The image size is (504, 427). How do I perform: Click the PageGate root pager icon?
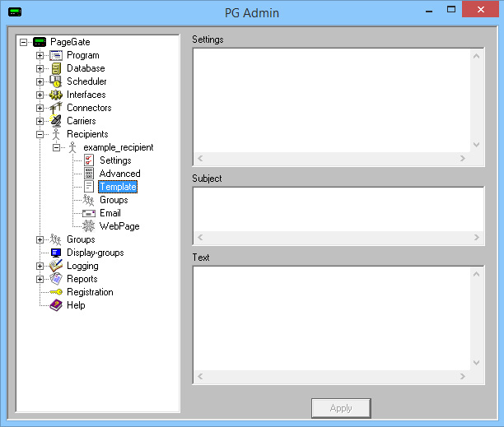[40, 42]
